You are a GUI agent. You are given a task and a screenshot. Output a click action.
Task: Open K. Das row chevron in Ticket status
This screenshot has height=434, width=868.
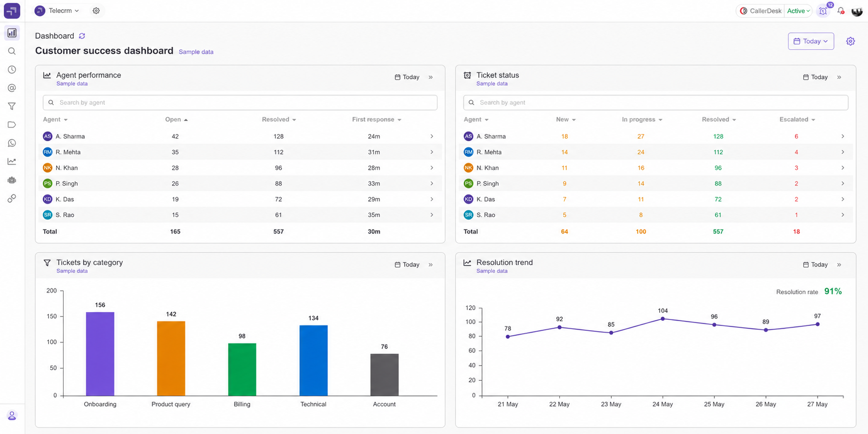(x=843, y=199)
